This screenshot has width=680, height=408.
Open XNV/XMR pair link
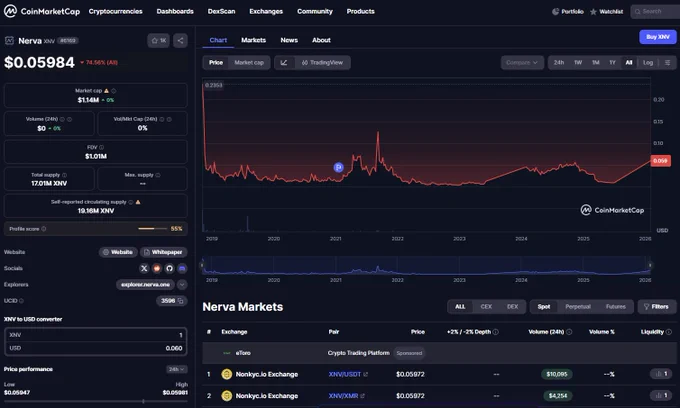(346, 396)
